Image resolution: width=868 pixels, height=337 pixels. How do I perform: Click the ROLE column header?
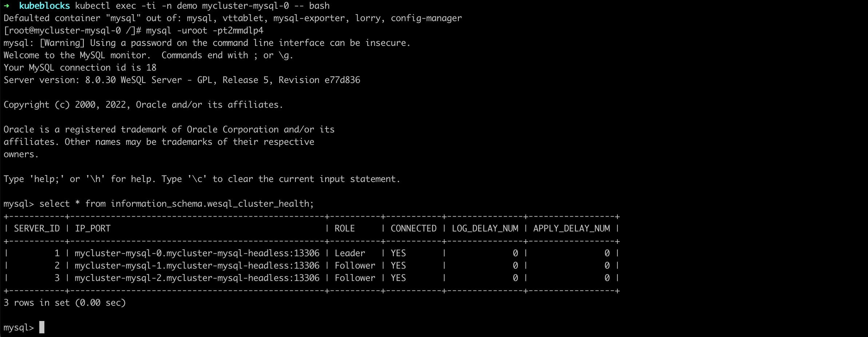[x=345, y=229]
